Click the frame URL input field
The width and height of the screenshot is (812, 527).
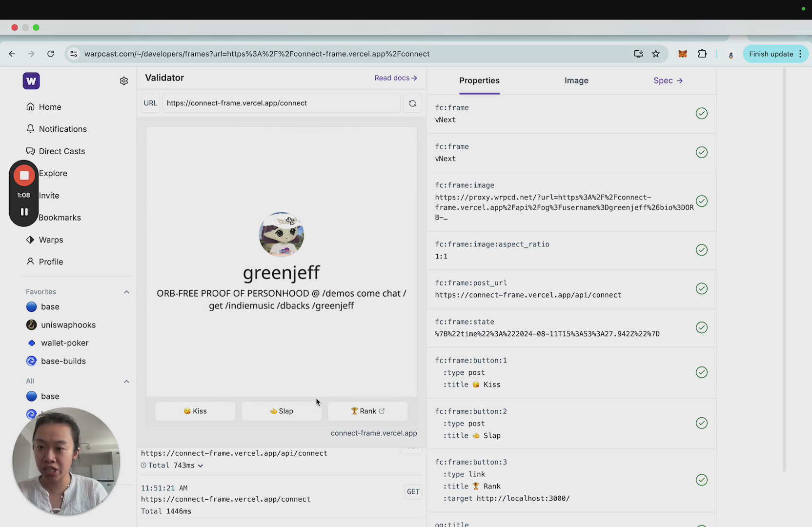click(x=281, y=103)
